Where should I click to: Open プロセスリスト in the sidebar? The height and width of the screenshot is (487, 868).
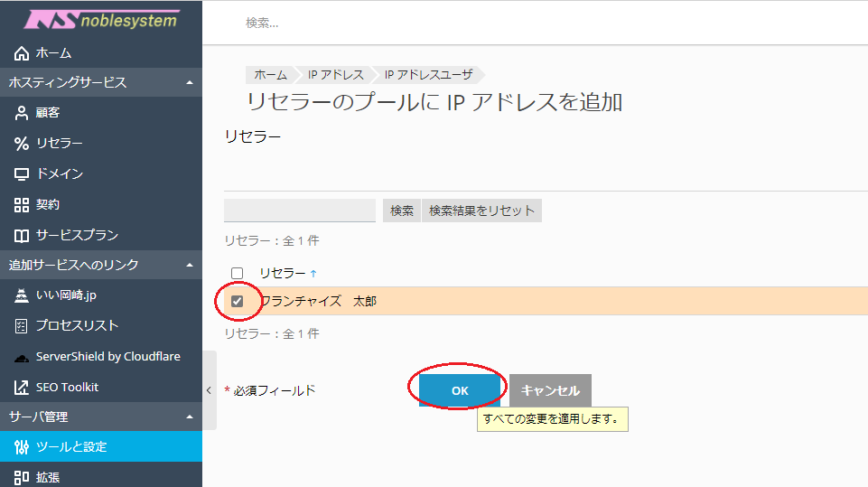point(77,325)
